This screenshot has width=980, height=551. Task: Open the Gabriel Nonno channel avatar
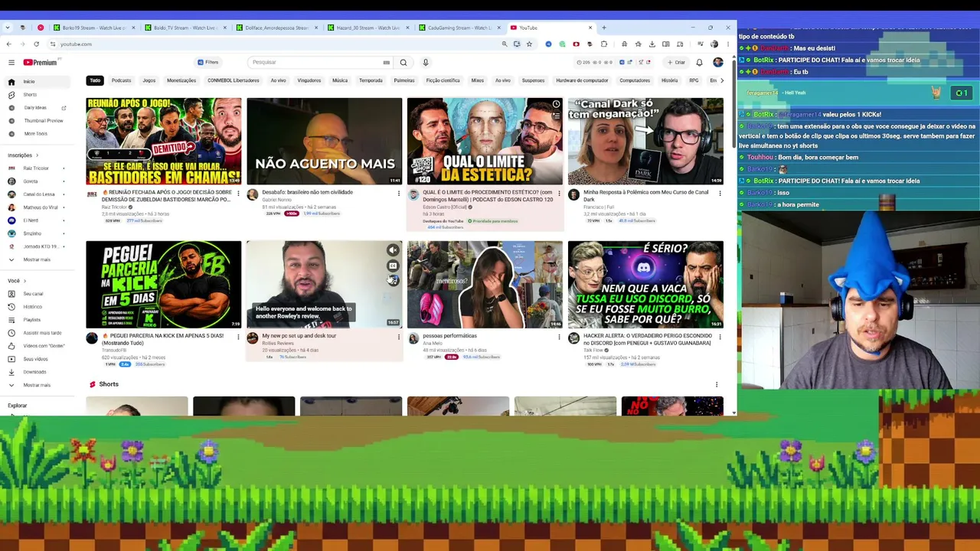(253, 194)
